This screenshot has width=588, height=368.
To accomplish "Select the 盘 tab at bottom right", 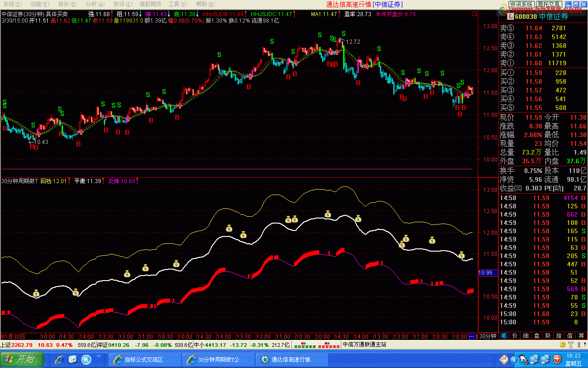I will [x=537, y=336].
